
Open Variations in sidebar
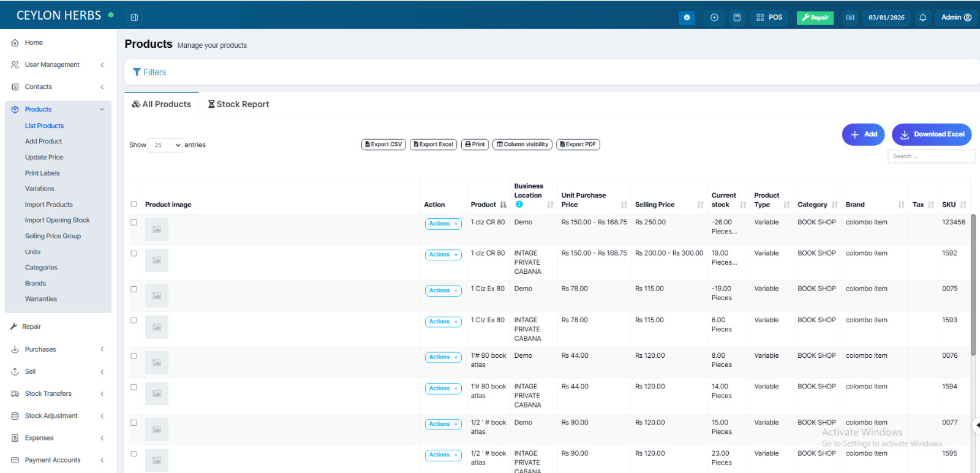pyautogui.click(x=40, y=189)
